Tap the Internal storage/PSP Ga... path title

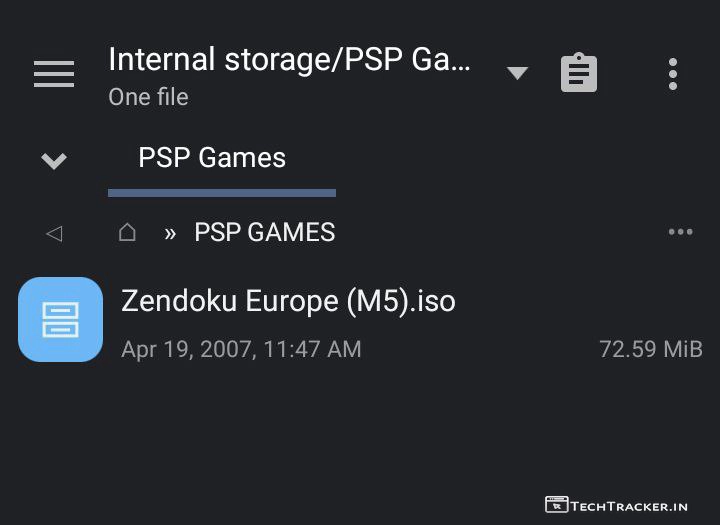[289, 60]
